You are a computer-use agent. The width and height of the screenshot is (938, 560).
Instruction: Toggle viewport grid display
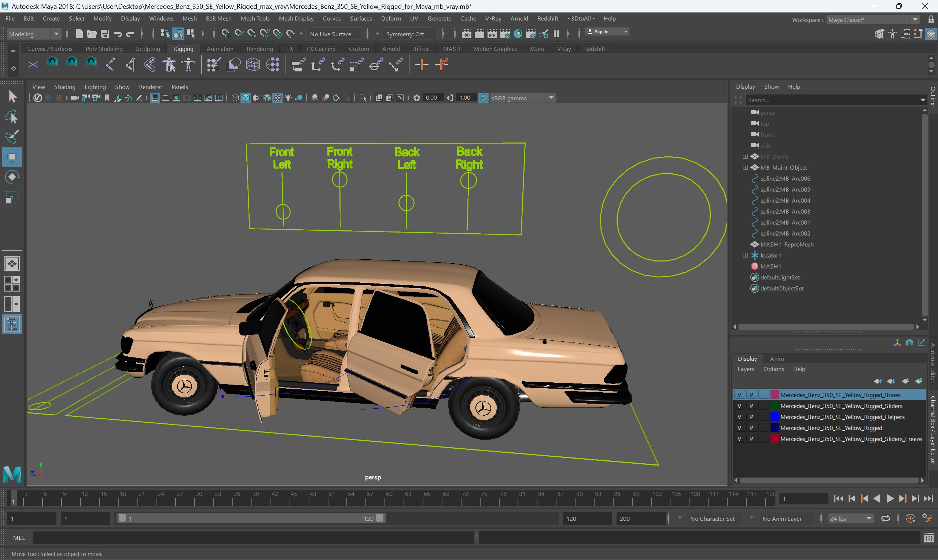coord(155,98)
